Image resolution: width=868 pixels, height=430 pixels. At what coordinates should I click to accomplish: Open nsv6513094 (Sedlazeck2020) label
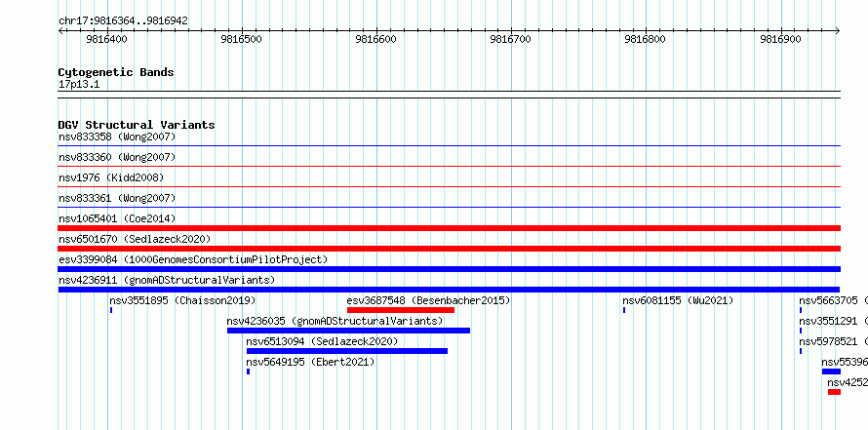322,341
